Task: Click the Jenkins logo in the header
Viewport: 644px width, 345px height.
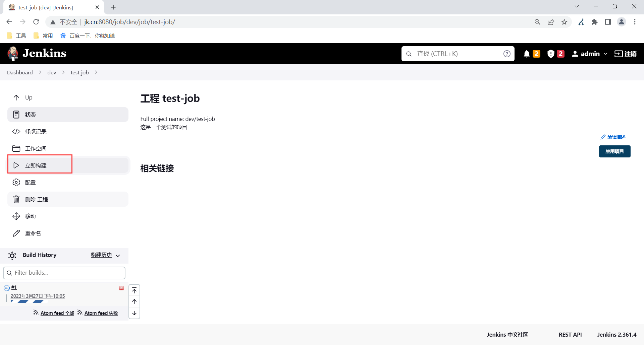Action: [37, 54]
